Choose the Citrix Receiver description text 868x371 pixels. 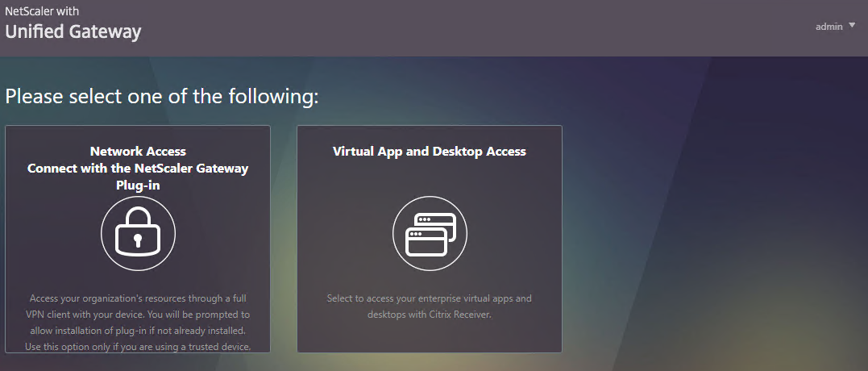(x=430, y=306)
